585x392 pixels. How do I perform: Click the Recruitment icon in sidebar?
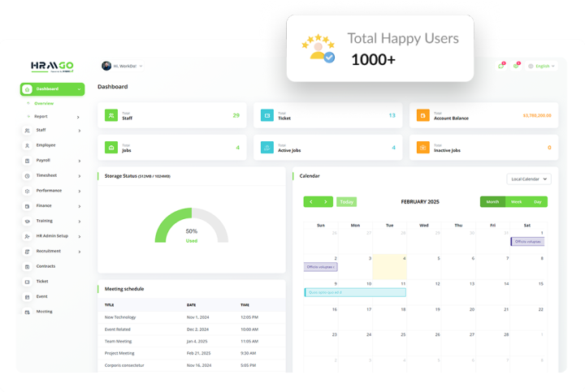pyautogui.click(x=27, y=252)
